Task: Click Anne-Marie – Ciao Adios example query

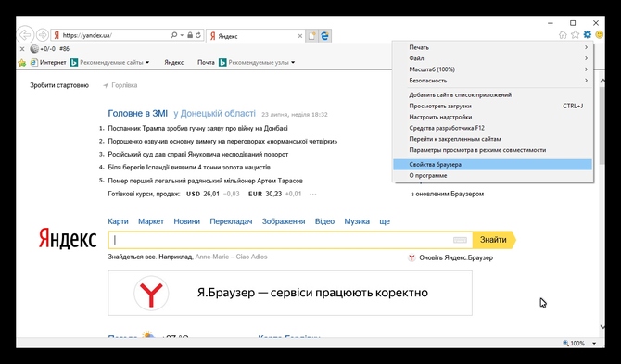Action: click(x=232, y=257)
